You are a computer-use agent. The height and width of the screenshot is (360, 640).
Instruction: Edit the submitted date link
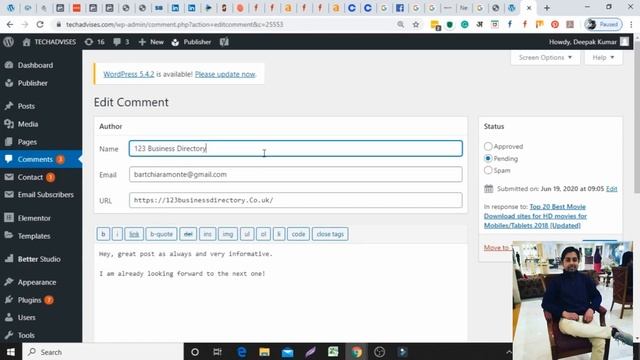(611, 189)
